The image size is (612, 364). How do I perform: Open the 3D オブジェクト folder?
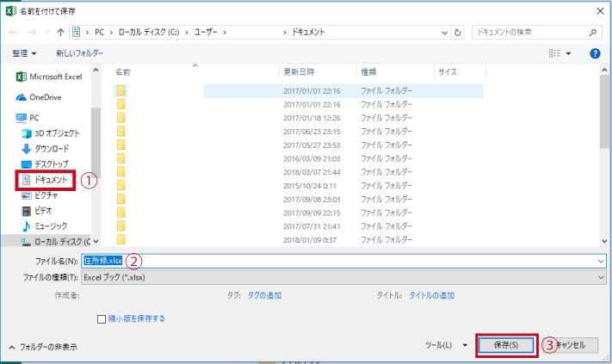pyautogui.click(x=56, y=133)
